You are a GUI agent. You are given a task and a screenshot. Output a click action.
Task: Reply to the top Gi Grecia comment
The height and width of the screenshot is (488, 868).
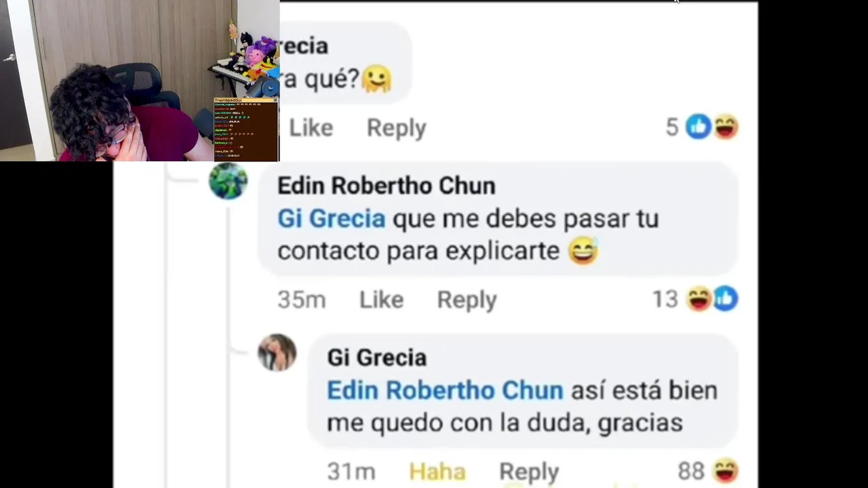[x=397, y=127]
